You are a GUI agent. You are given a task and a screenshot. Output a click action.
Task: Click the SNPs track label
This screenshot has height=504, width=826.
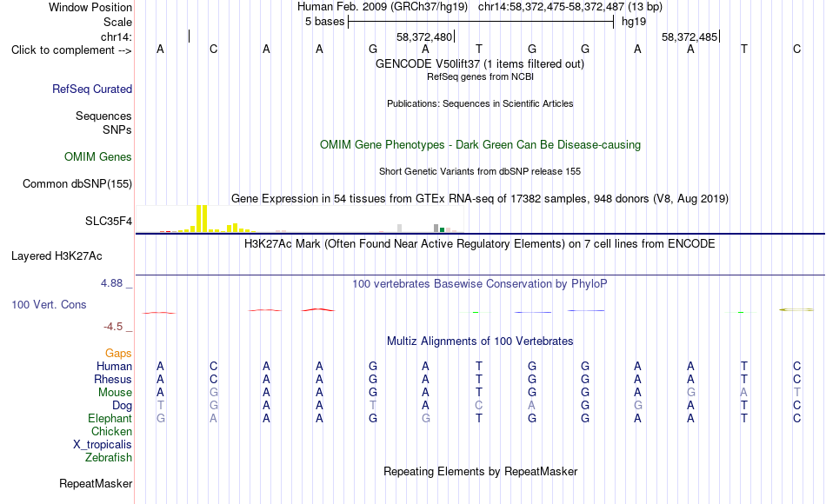tap(117, 129)
